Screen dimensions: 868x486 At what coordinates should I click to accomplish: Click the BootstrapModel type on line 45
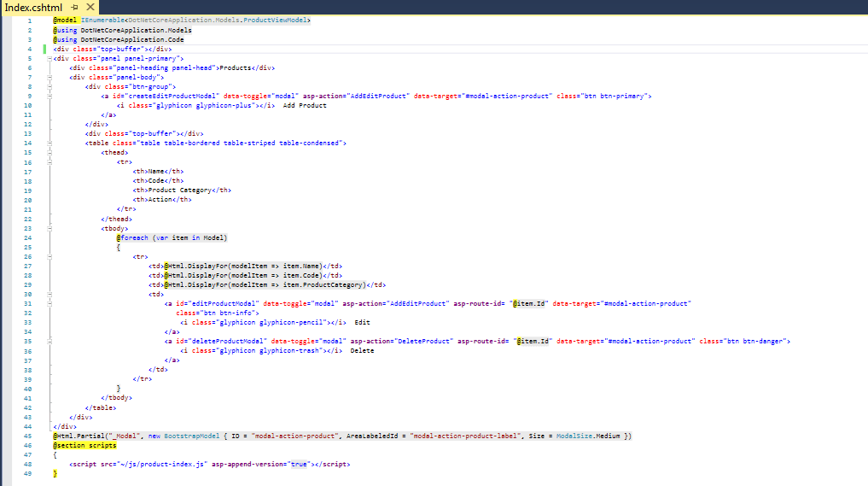[191, 436]
